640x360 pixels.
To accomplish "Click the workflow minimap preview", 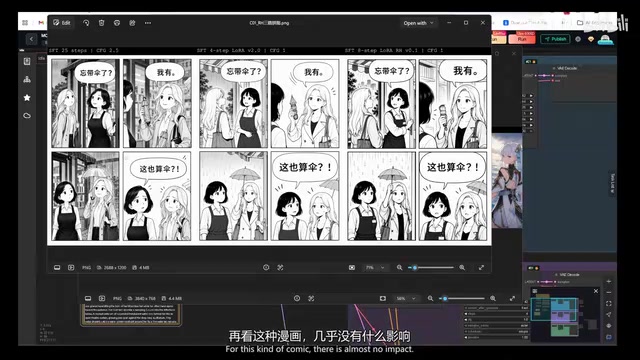I will coord(564,314).
